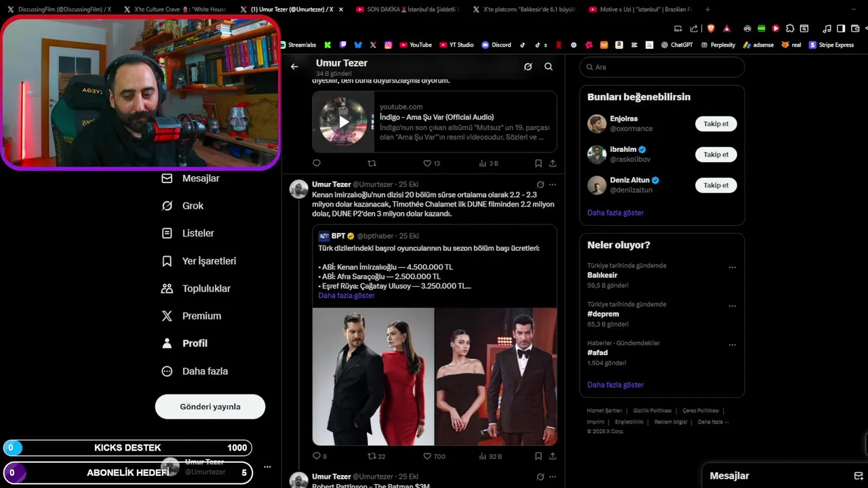This screenshot has height=488, width=868.
Task: Focus the Ara search field
Action: click(662, 67)
